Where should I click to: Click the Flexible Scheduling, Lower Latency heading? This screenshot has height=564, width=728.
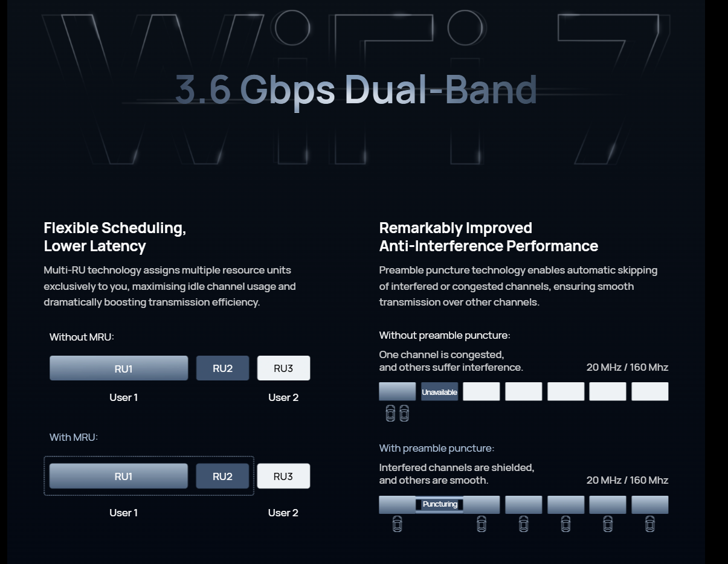115,237
